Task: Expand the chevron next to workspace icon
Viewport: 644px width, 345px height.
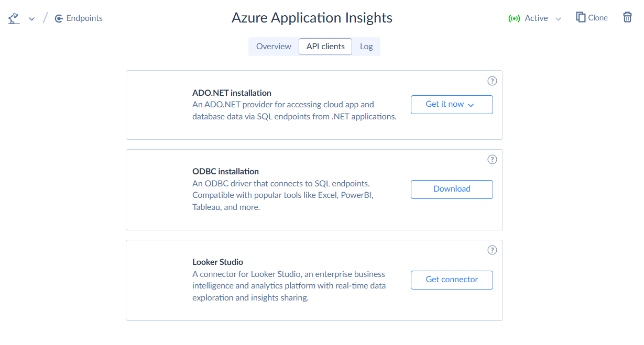Action: pyautogui.click(x=31, y=19)
